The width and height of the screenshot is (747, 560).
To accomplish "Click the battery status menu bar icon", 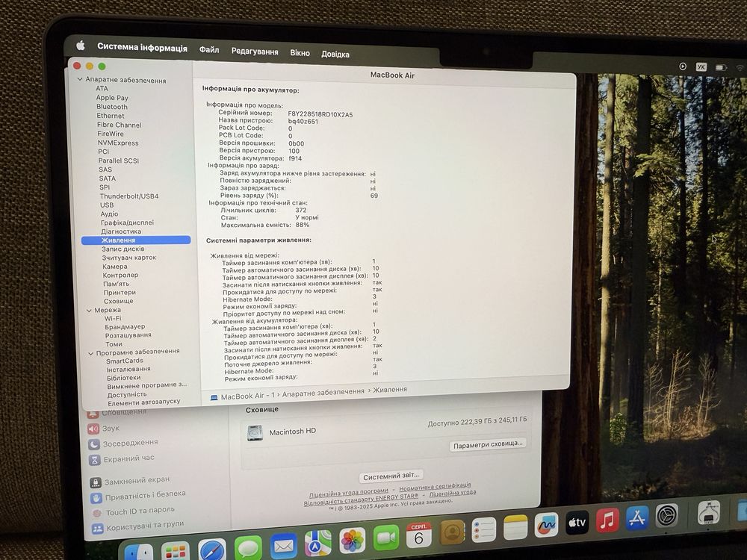I will pyautogui.click(x=721, y=68).
